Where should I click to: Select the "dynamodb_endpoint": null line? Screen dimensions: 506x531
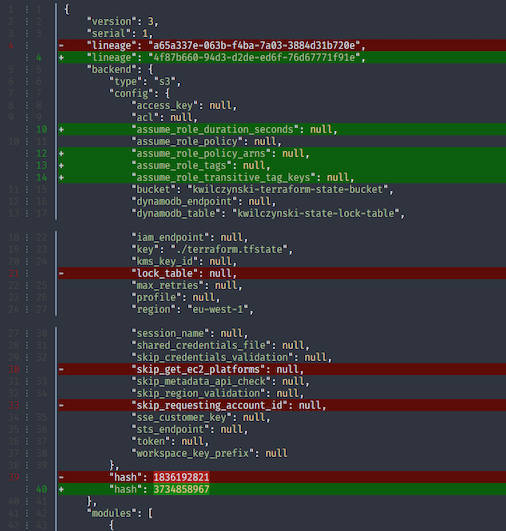tap(204, 201)
